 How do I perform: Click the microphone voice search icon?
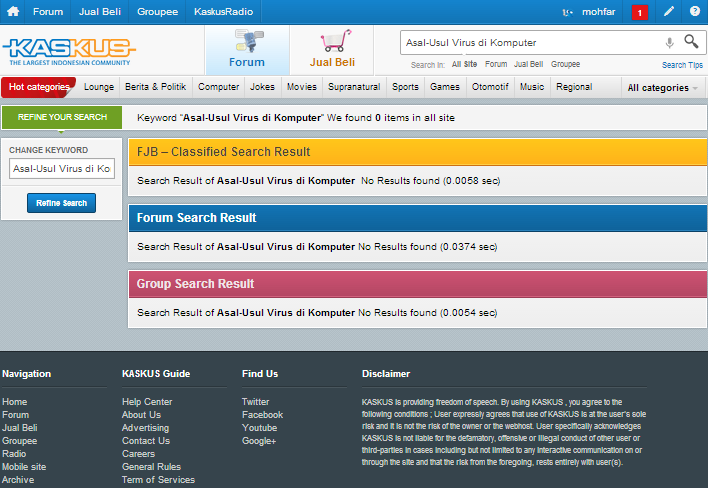pos(670,42)
